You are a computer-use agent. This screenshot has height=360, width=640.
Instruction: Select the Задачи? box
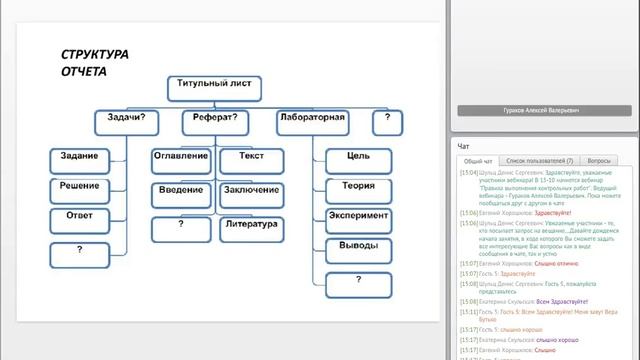coord(127,123)
